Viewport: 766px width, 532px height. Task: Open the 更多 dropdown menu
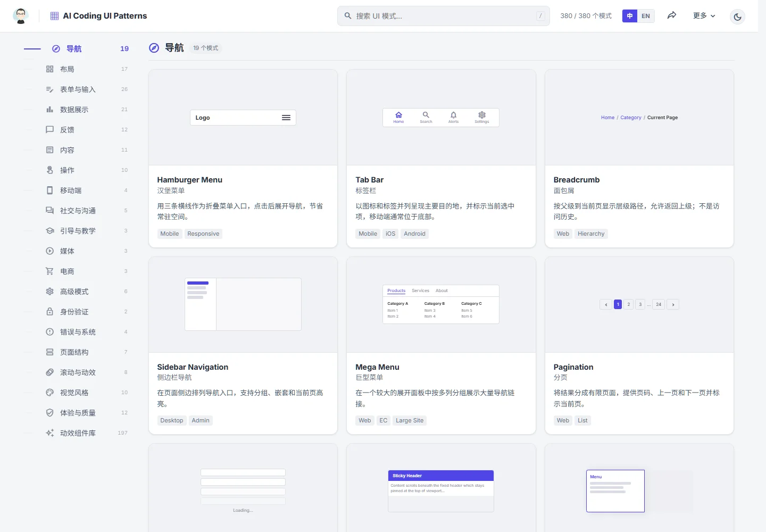click(704, 16)
